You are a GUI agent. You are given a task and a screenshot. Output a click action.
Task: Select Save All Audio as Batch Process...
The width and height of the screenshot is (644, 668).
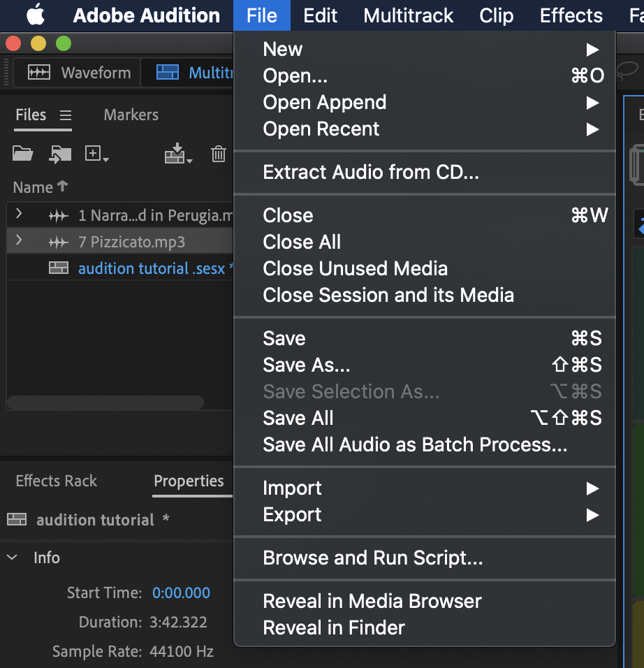click(425, 445)
